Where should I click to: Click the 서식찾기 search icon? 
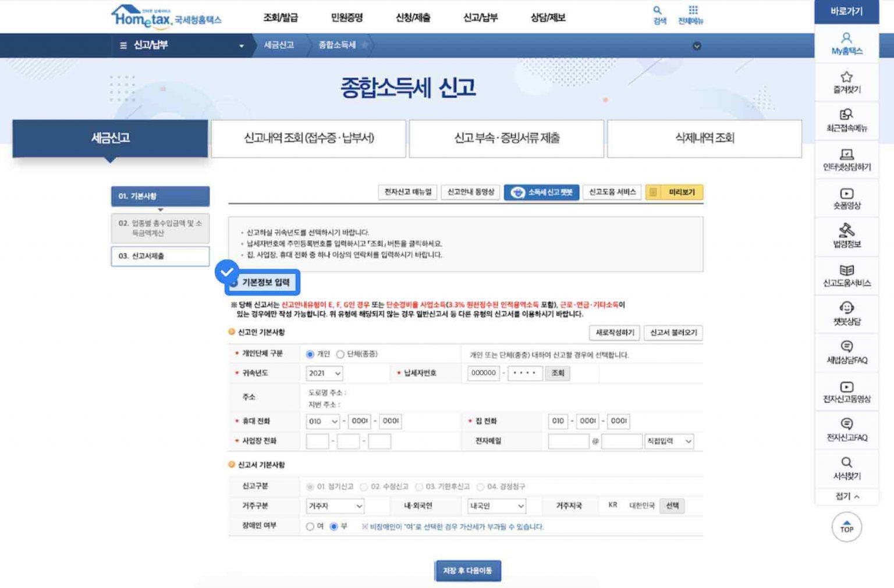coord(846,462)
